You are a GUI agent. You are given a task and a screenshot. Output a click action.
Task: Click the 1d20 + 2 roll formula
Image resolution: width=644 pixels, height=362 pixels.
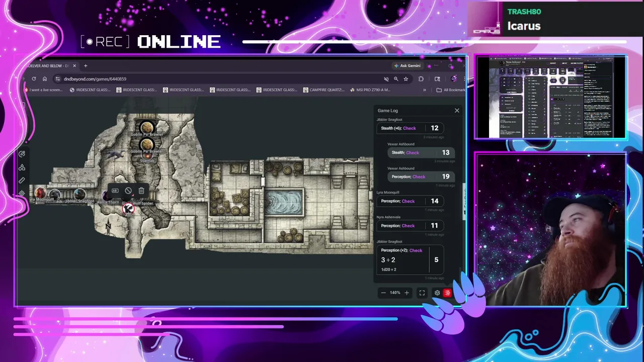coord(388,269)
